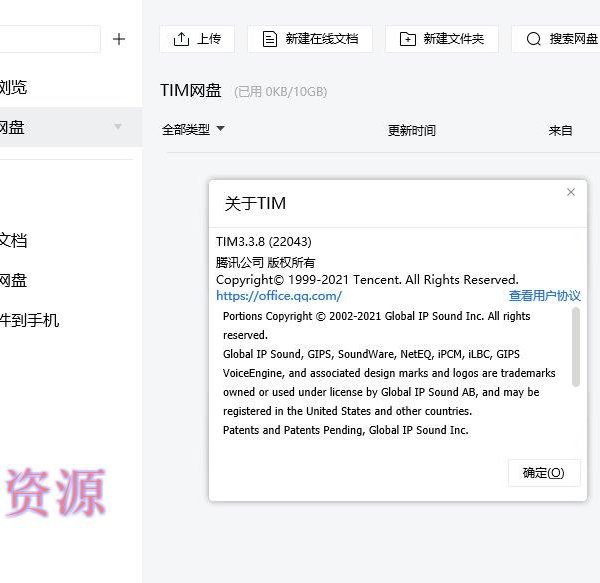600x583 pixels.
Task: Sort by the 更新时间 column header
Action: 412,130
